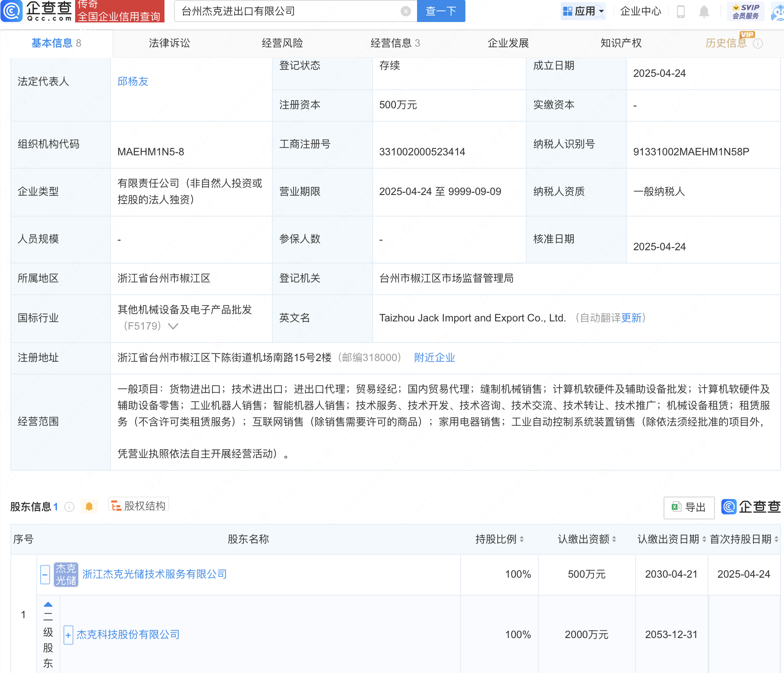Switch to the 法律诉讼 tab
Viewport: 784px width, 673px height.
point(169,43)
